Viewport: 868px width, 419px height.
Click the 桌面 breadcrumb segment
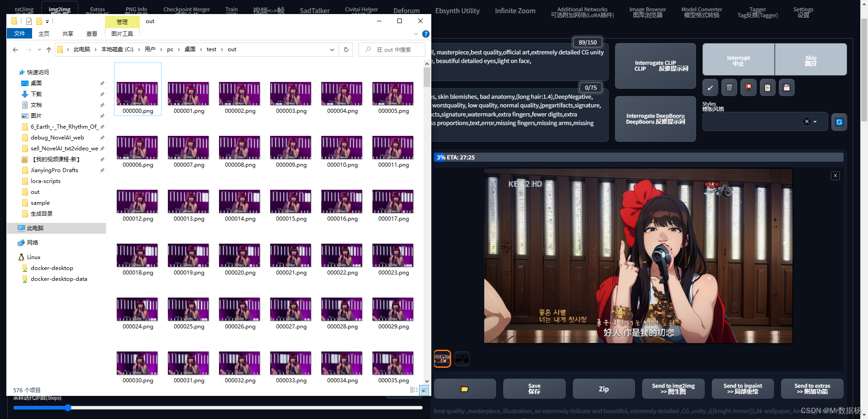(x=190, y=49)
